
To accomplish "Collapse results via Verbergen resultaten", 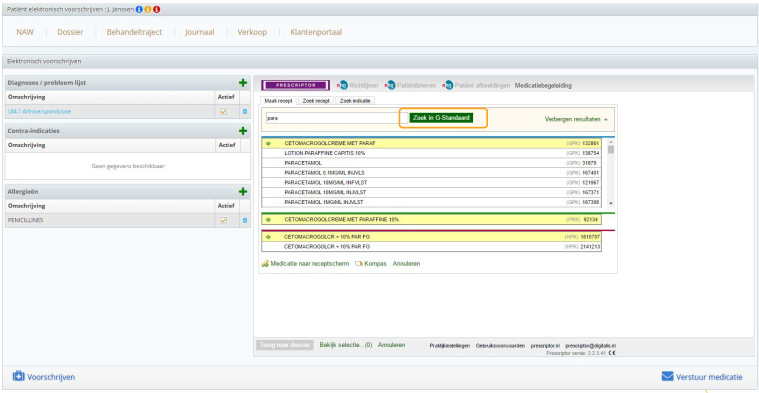I will click(576, 119).
